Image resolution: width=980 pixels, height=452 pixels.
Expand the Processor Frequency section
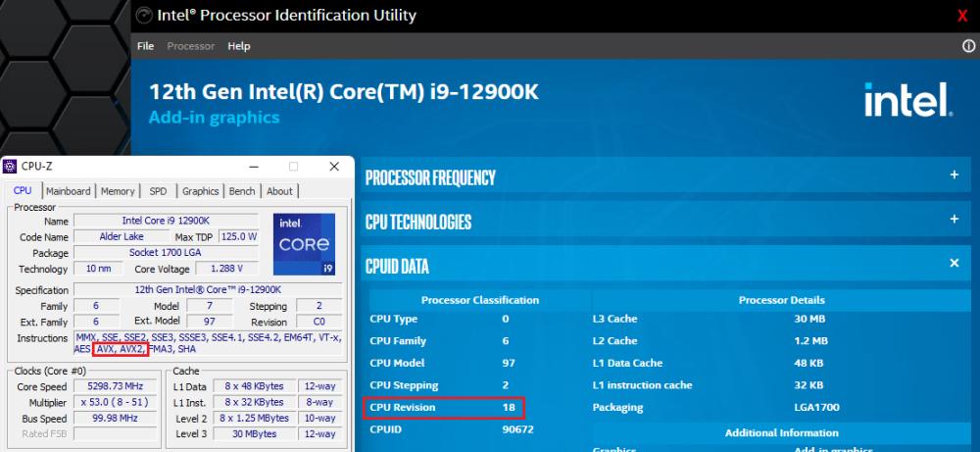coord(954,176)
